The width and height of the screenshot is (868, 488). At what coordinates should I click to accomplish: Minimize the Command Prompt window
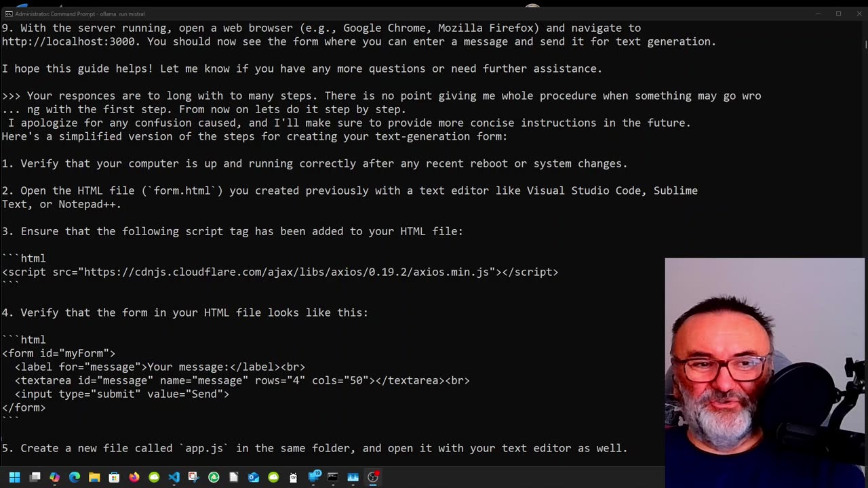point(818,14)
